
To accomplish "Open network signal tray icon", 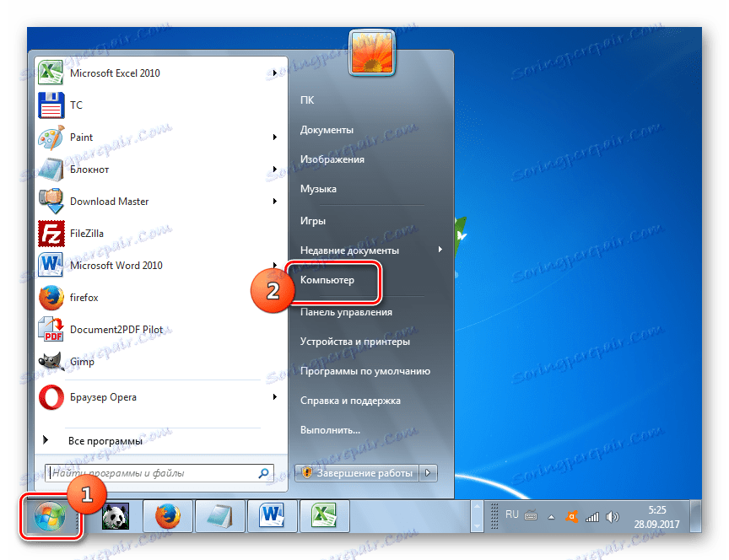I will (591, 517).
